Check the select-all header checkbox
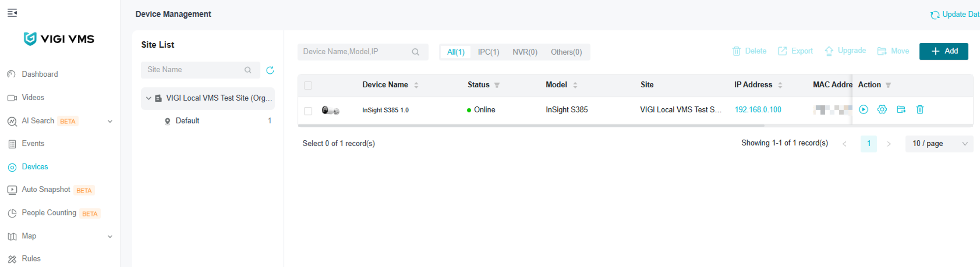 308,85
